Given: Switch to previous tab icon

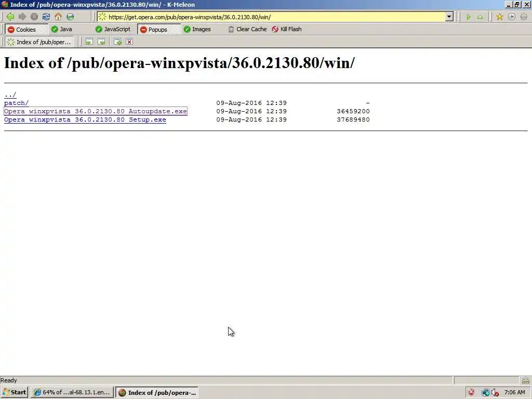Looking at the screenshot, I should coord(89,42).
